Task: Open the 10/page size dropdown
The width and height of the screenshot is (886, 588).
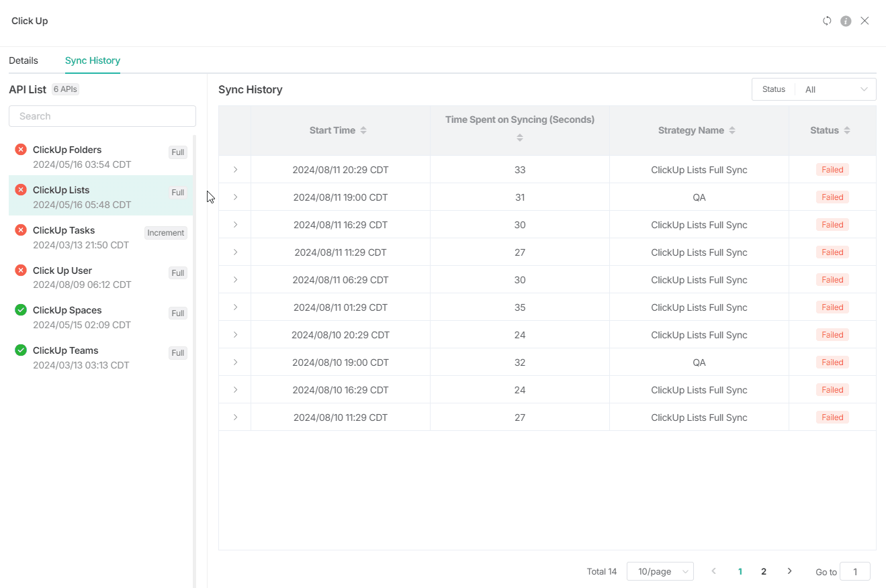Action: coord(660,571)
